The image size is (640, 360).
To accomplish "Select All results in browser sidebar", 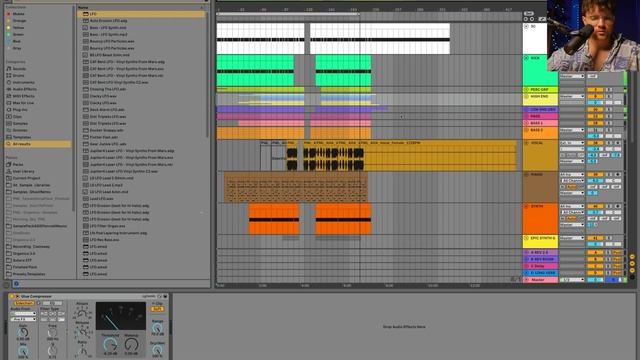I will click(x=38, y=144).
